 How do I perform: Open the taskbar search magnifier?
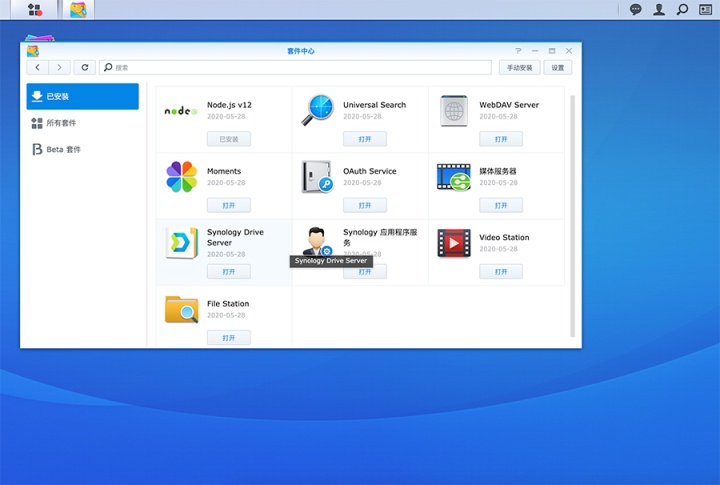[682, 10]
